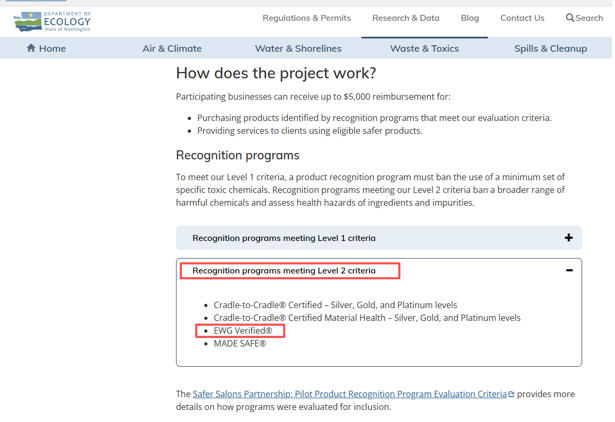Click the 'Recognition programs' heading
The image size is (615, 422).
(x=238, y=155)
